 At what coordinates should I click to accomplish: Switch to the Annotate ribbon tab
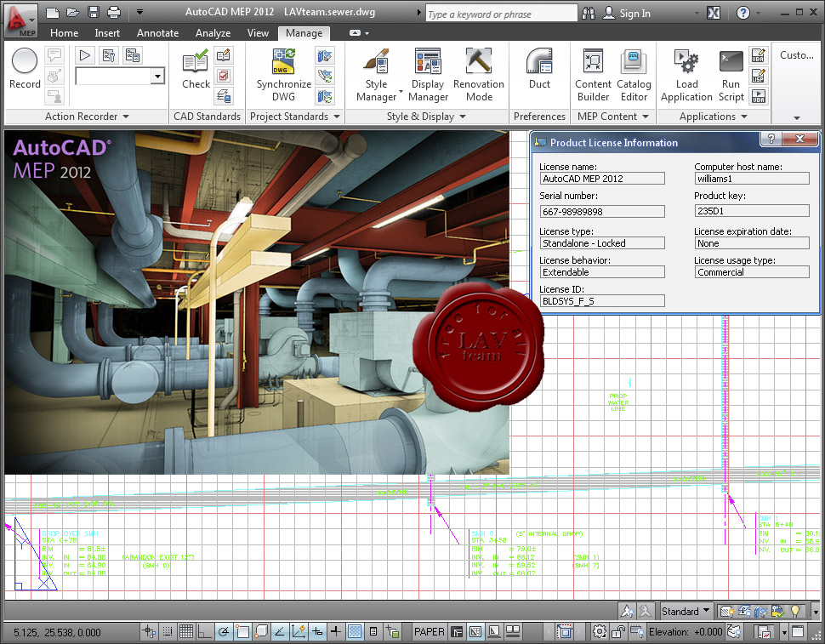point(157,32)
